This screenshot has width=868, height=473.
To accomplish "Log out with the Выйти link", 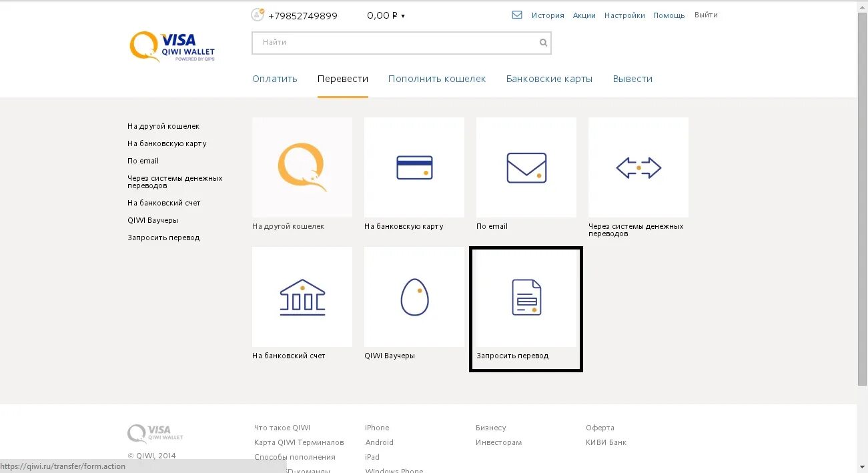I will [706, 15].
